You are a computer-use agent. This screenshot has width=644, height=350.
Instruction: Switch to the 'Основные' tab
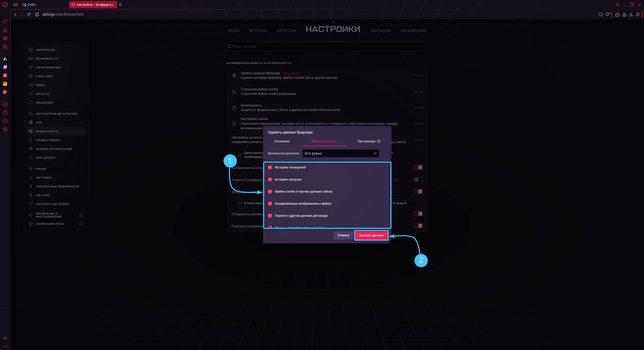281,141
